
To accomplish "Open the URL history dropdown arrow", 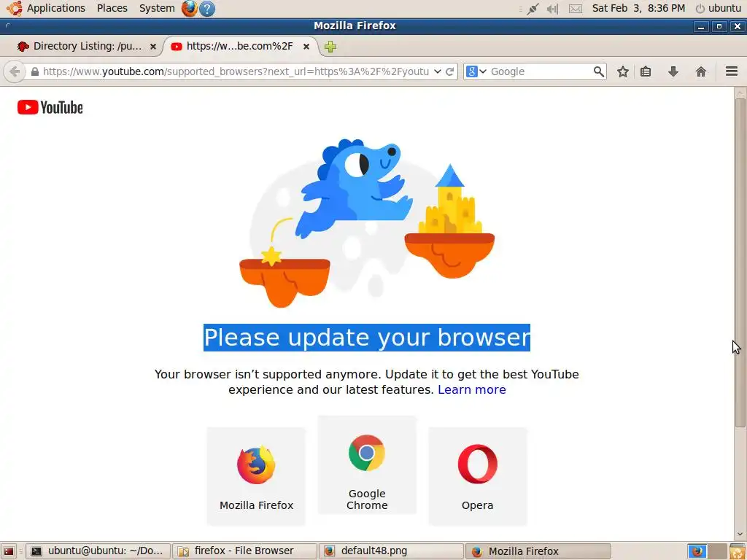I will (438, 71).
